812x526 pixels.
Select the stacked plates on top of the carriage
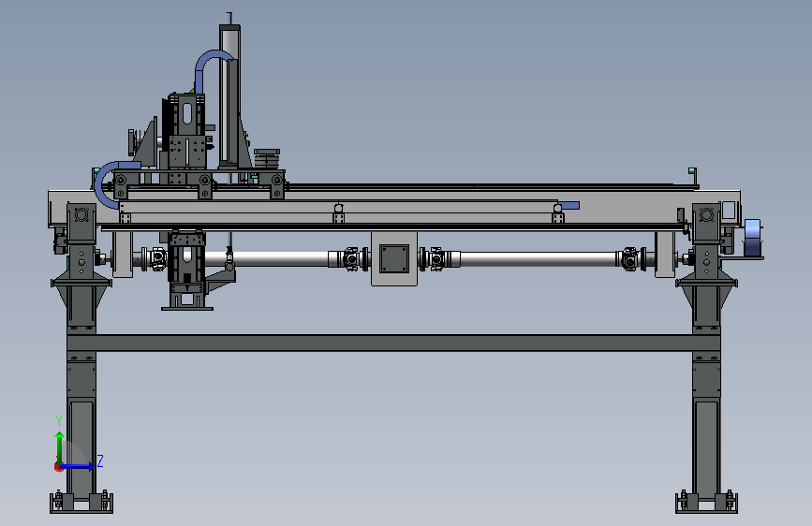[267, 158]
